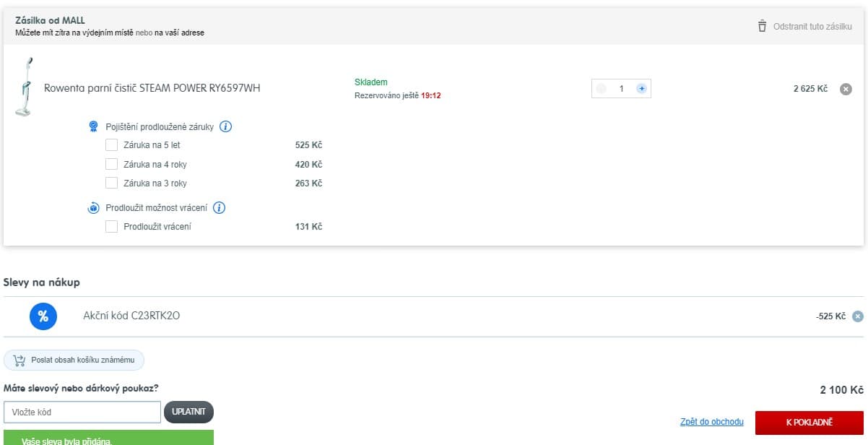Click the 2 100 Kč total price
868x445 pixels.
[841, 390]
